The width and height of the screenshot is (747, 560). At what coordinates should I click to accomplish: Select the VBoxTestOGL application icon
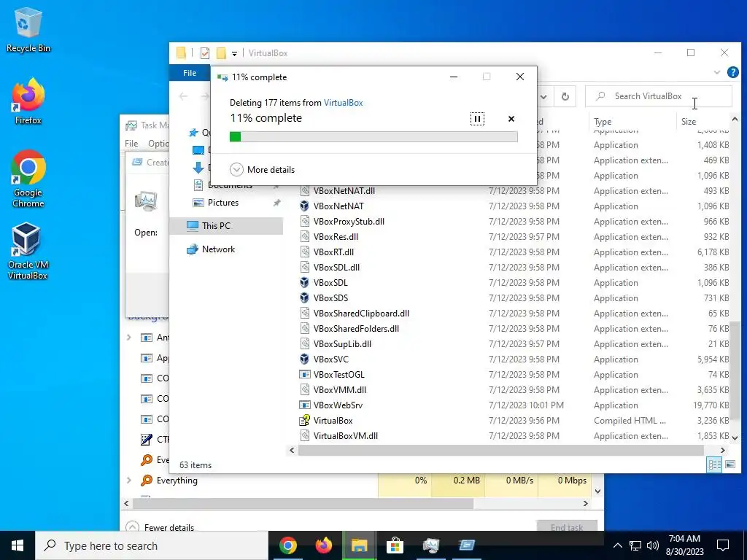click(304, 375)
